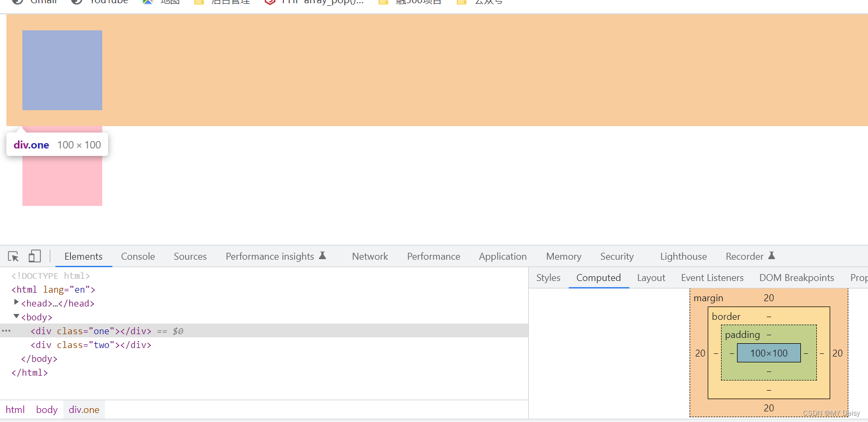
Task: Click the top margin value 20
Action: [769, 298]
